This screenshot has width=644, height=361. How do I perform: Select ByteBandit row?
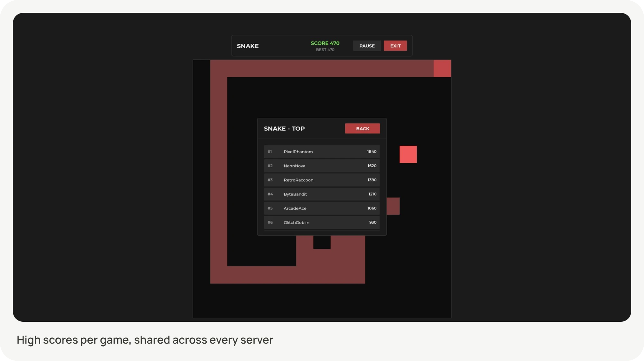click(322, 194)
